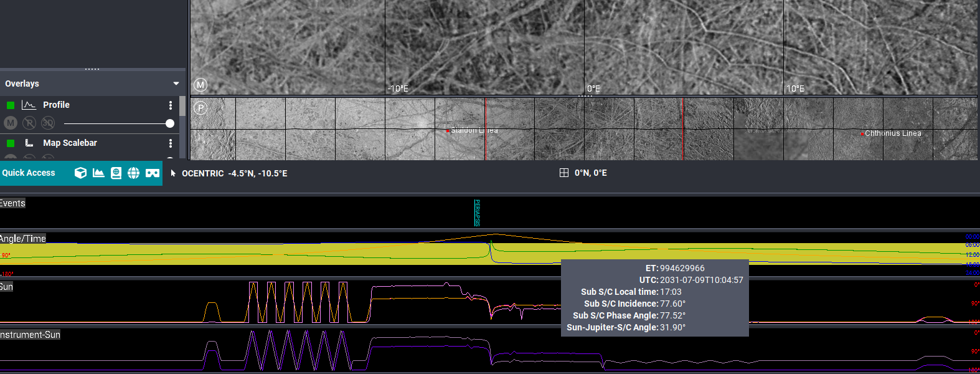Collapse the Overlays panel dropdown arrow

[176, 84]
